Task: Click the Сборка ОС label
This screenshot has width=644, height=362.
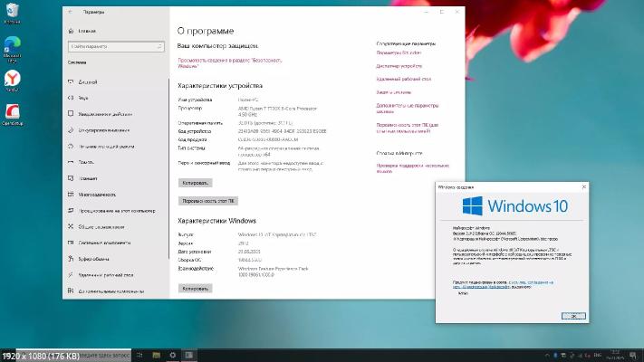Action: (x=189, y=260)
